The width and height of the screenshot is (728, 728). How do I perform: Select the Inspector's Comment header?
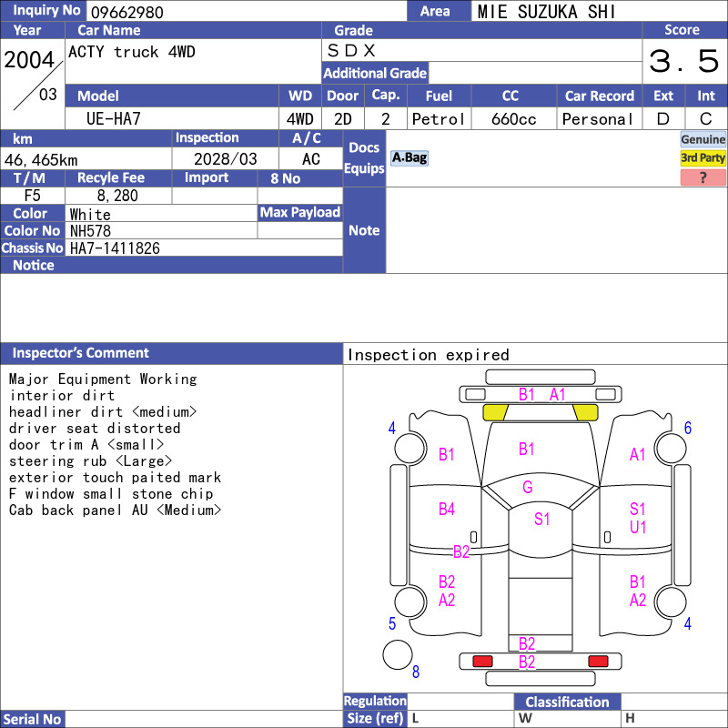tap(171, 353)
